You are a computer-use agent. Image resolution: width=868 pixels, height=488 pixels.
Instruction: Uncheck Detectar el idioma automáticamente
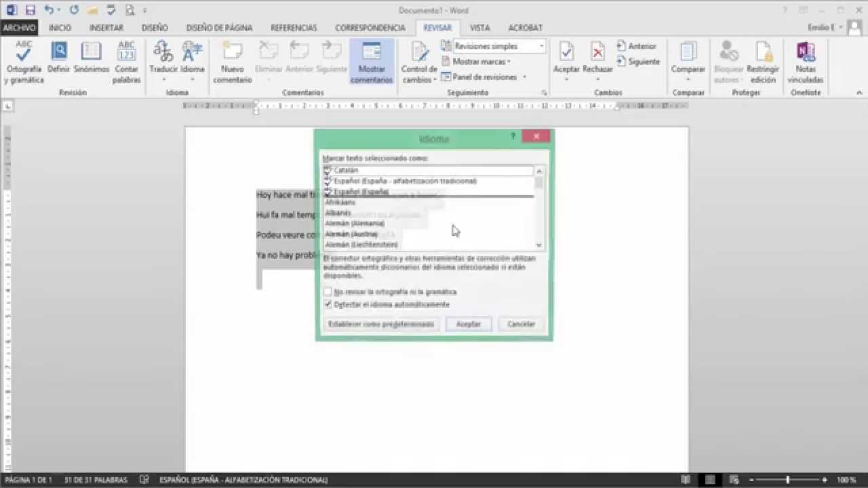pyautogui.click(x=328, y=304)
